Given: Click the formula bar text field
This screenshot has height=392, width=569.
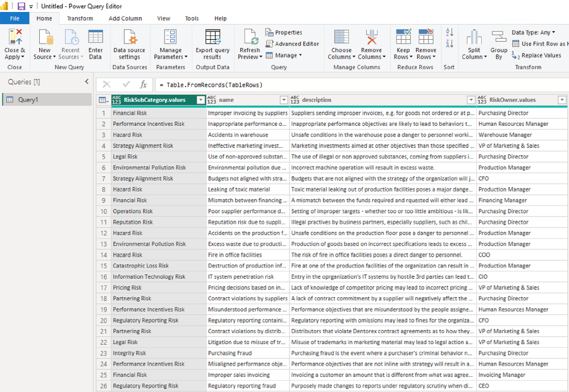Looking at the screenshot, I should tap(361, 85).
